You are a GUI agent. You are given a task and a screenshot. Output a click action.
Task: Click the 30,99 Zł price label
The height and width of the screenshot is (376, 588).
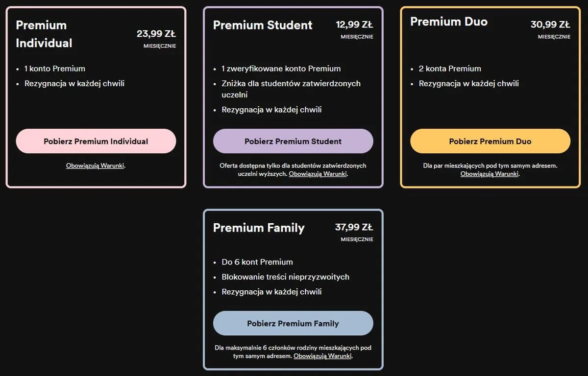tap(550, 24)
